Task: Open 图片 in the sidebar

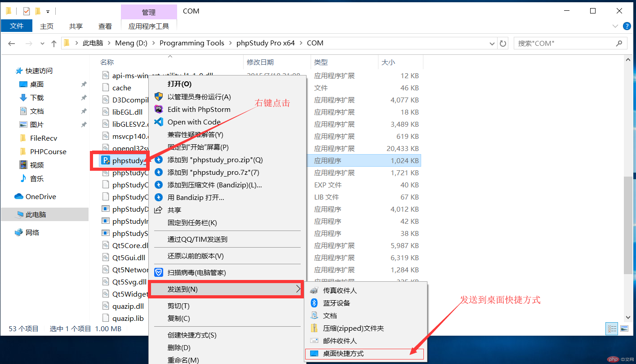Action: pos(37,124)
